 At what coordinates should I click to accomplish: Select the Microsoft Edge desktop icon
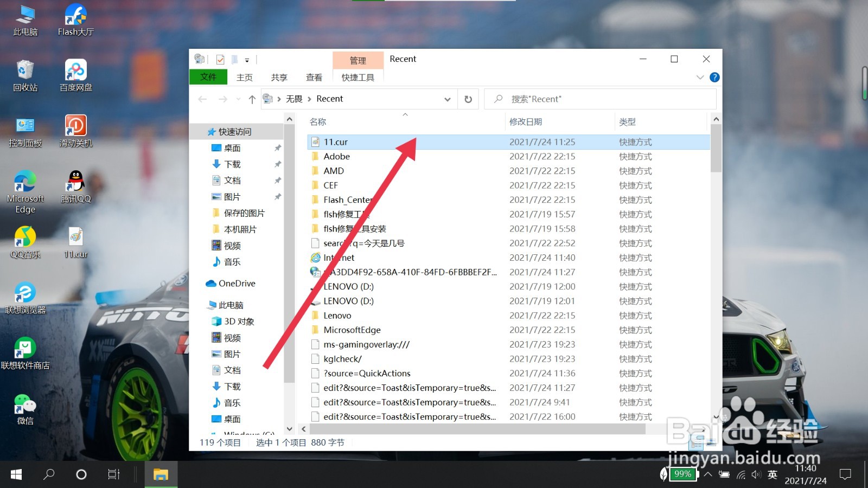25,192
